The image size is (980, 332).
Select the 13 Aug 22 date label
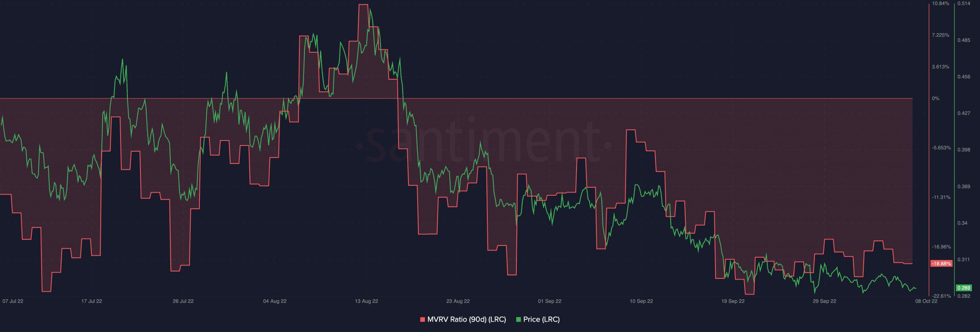point(366,301)
